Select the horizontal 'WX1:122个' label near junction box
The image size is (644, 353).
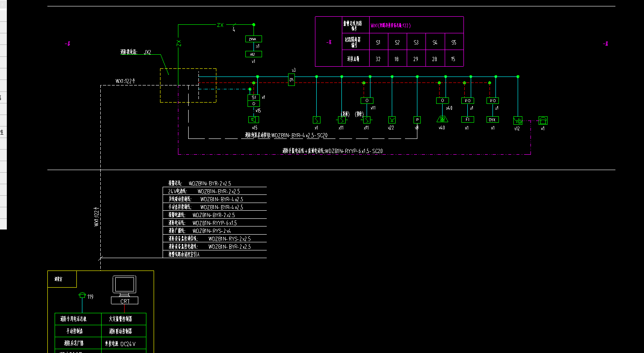[x=125, y=81]
